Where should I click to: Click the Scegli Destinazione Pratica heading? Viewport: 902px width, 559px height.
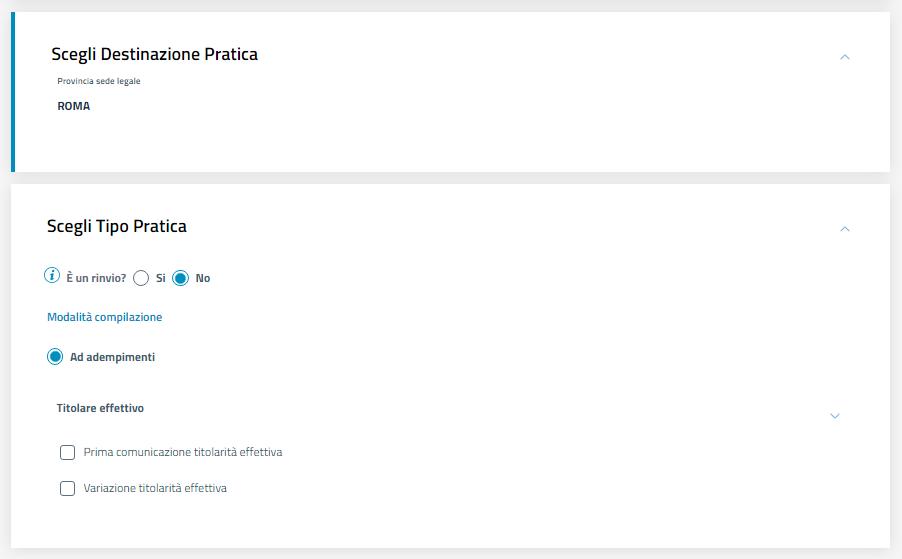pos(154,55)
